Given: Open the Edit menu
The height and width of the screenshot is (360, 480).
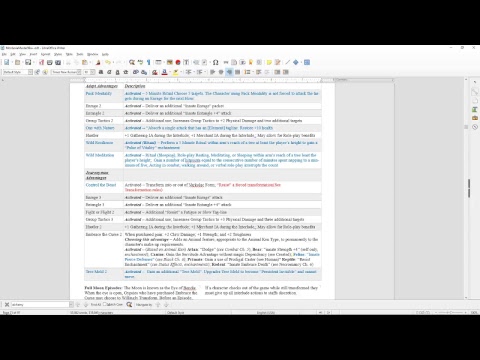Looking at the screenshot, I should pyautogui.click(x=13, y=54).
